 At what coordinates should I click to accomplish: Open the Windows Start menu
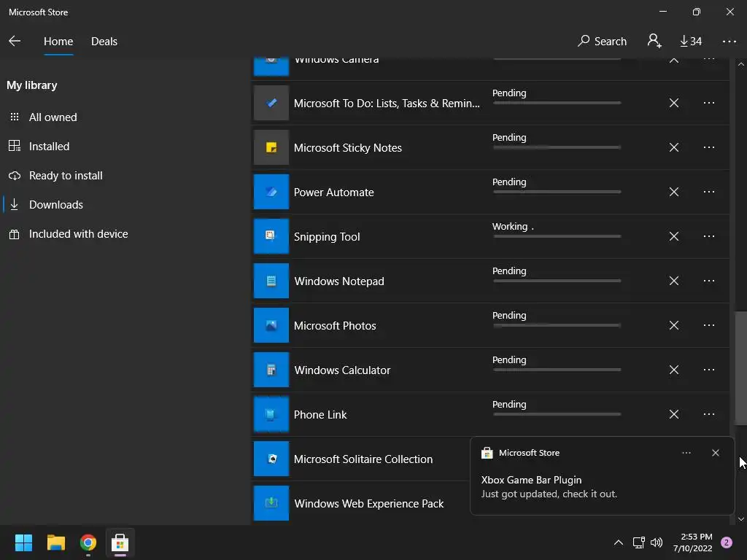point(23,542)
